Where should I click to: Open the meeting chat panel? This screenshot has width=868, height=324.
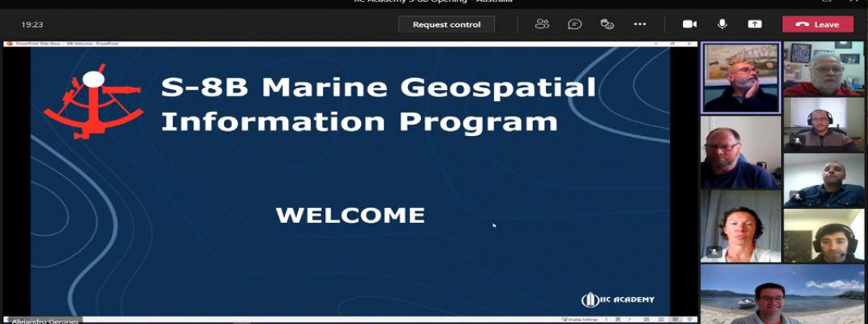[x=574, y=24]
